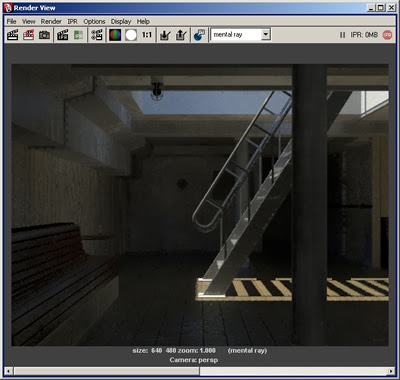400x380 pixels.
Task: Open Render Globals settings icon
Action: [x=97, y=35]
